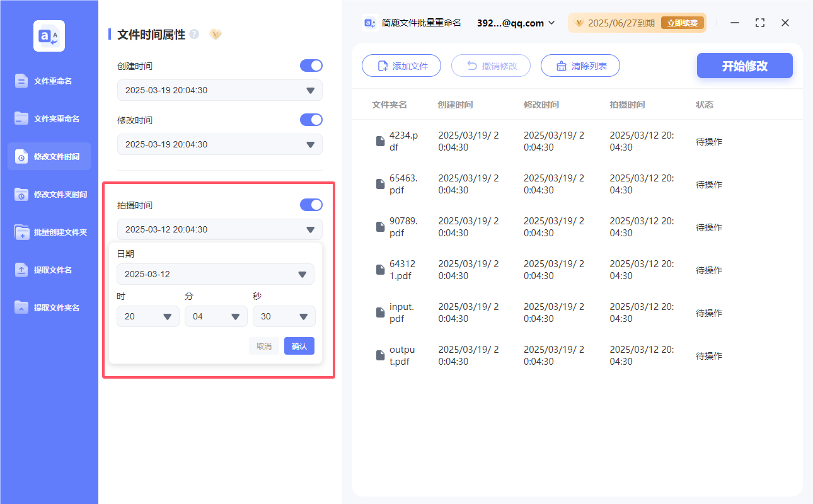Confirm the time with the 确认 button
Screen dimensions: 813x504
[299, 345]
